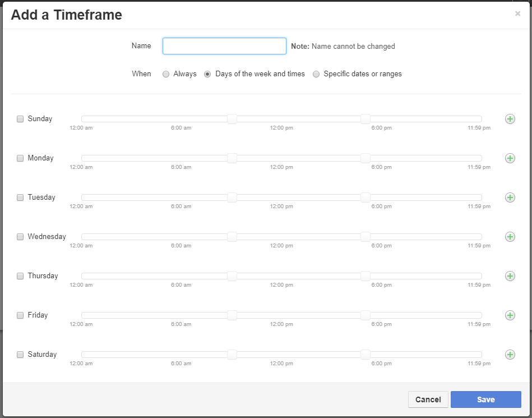Screen dimensions: 532x418
Task: Tick the Saturday checkbox
Action: point(20,355)
